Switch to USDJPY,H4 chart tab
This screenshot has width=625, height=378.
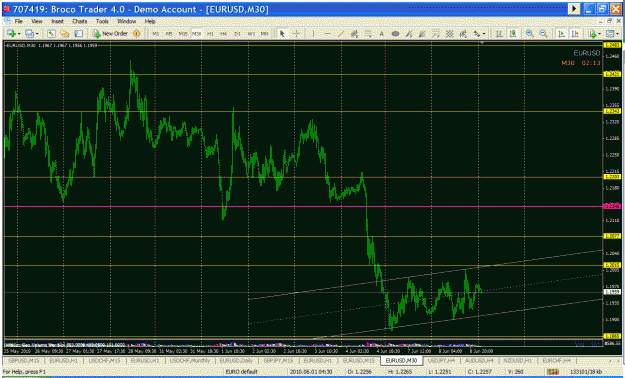pyautogui.click(x=440, y=360)
